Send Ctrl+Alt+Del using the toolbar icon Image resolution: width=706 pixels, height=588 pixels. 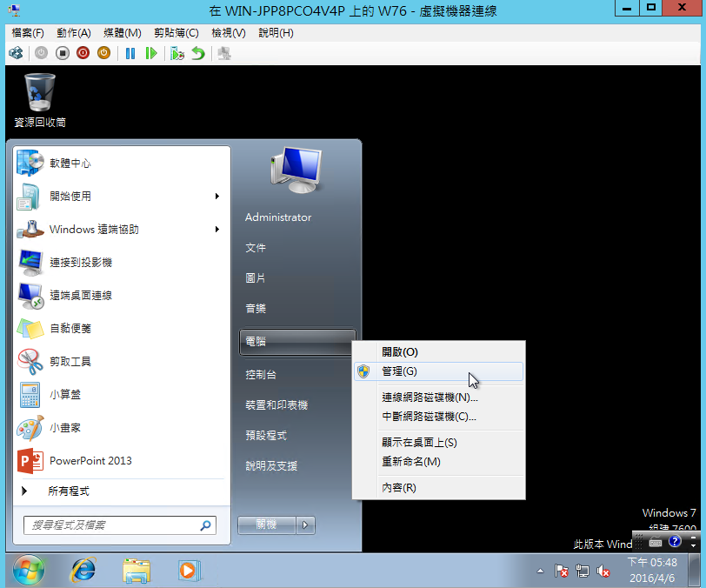[16, 53]
